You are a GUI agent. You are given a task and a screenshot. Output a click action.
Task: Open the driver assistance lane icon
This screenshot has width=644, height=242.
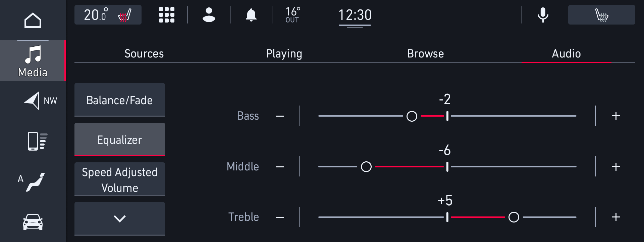pos(33,182)
